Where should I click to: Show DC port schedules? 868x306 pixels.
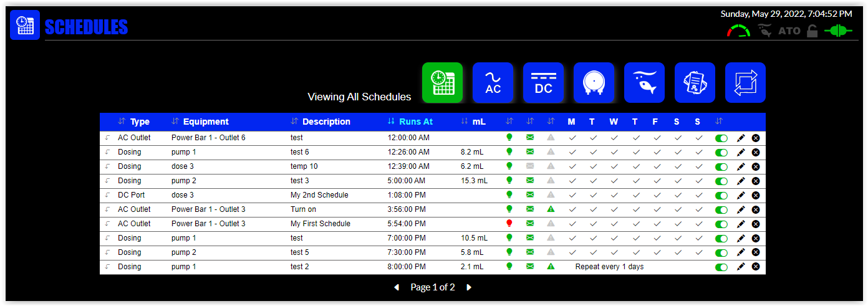[543, 82]
